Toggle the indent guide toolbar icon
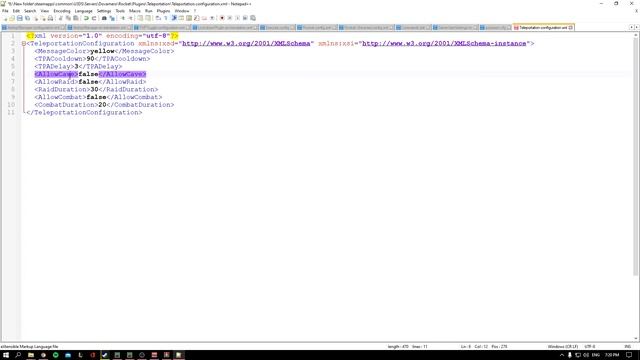Viewport: 640px width, 360px height. pyautogui.click(x=174, y=18)
